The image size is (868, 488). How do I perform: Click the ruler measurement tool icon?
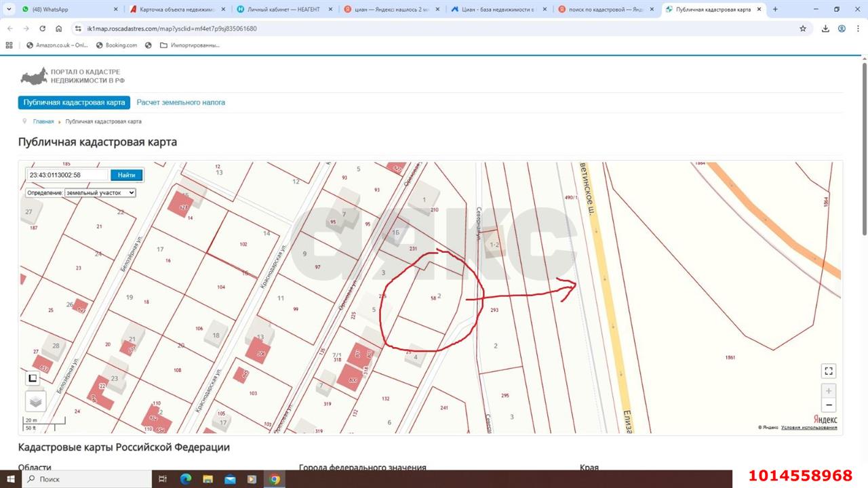pos(32,378)
